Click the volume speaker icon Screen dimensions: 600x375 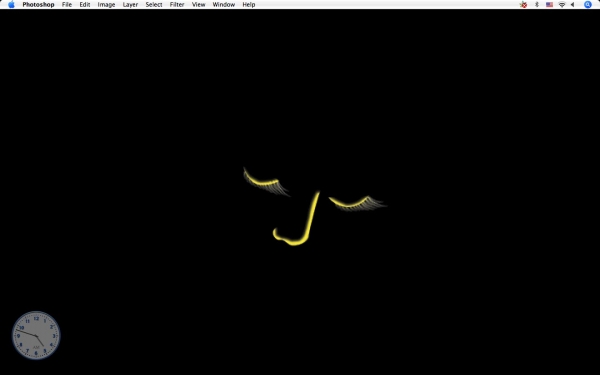(572, 5)
